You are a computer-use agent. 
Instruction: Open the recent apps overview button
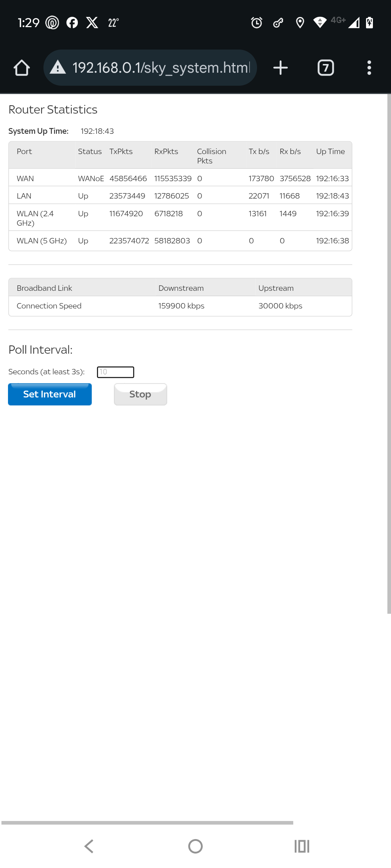302,846
